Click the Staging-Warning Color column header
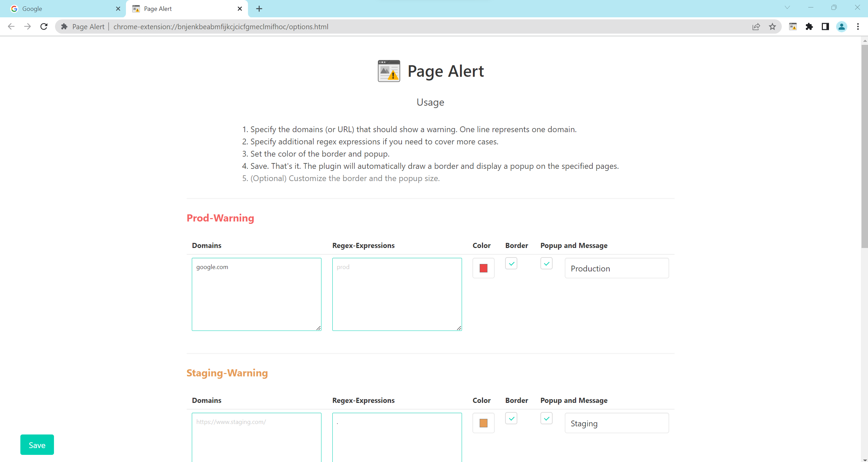868x462 pixels. click(481, 400)
